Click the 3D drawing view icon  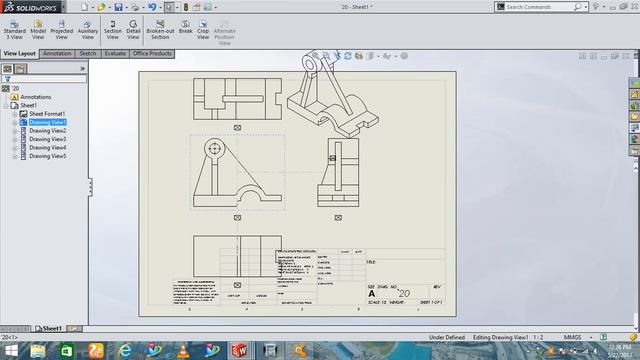click(x=359, y=56)
